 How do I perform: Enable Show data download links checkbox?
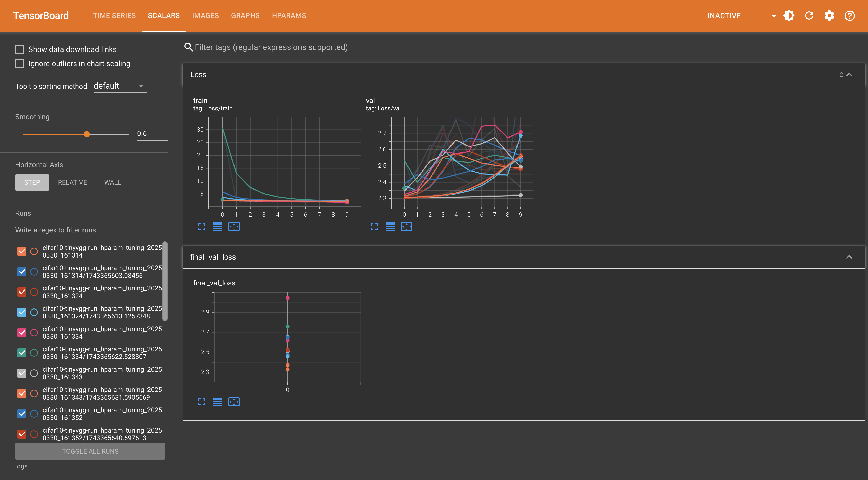[20, 49]
